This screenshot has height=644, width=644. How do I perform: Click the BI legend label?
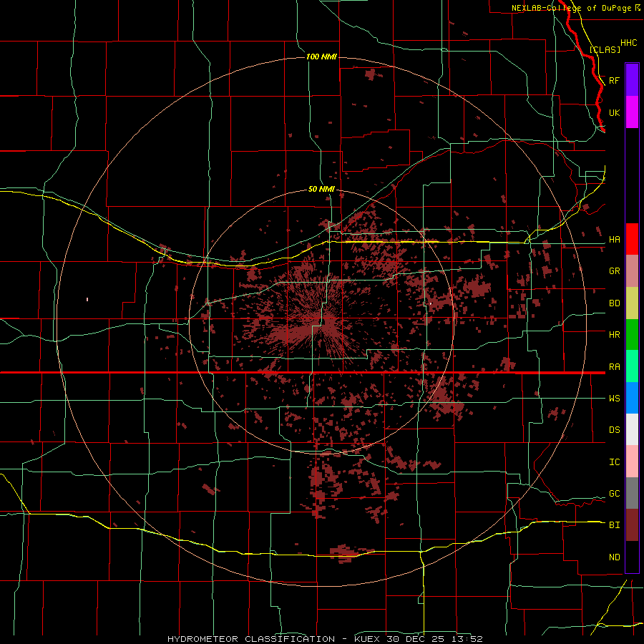pos(614,525)
